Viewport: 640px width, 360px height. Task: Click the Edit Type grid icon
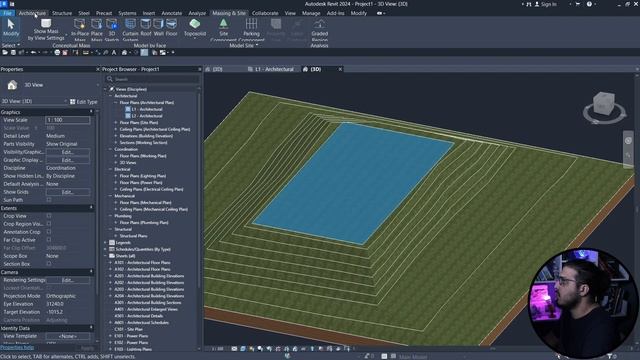click(73, 102)
